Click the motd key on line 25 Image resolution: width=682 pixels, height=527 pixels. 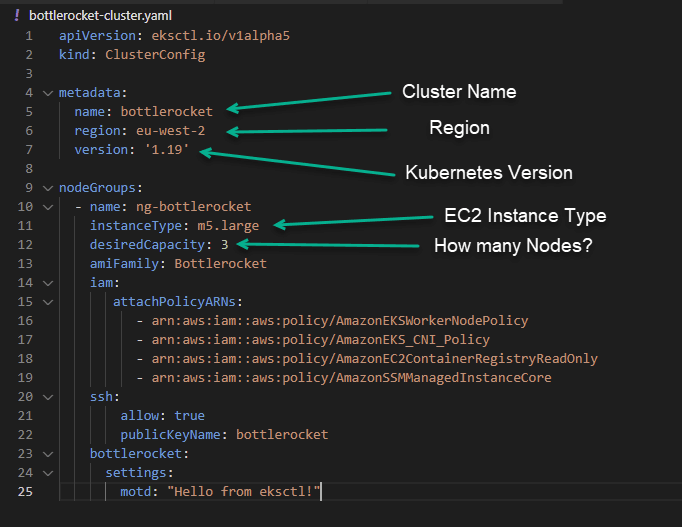pos(136,492)
